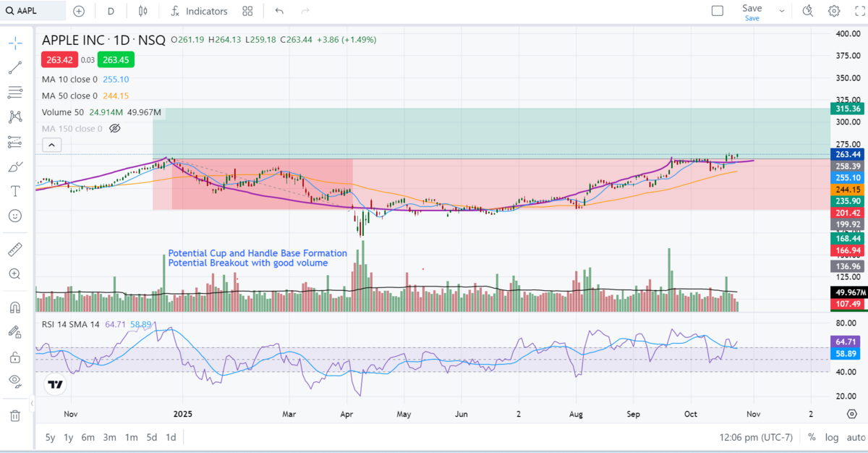Select the trend line drawing tool

point(14,68)
